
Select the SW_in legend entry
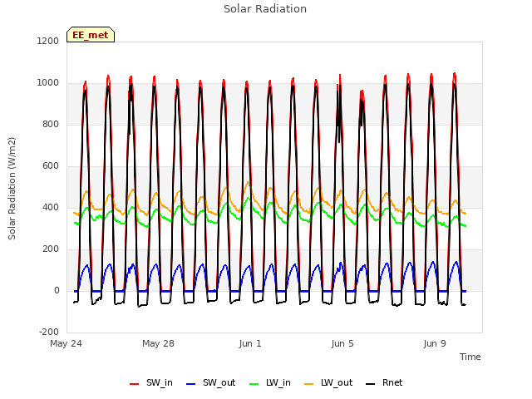(151, 383)
